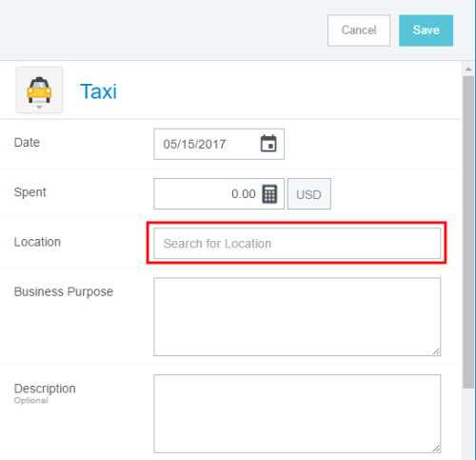Click the Description box resize handle
The image size is (476, 460).
[436, 449]
